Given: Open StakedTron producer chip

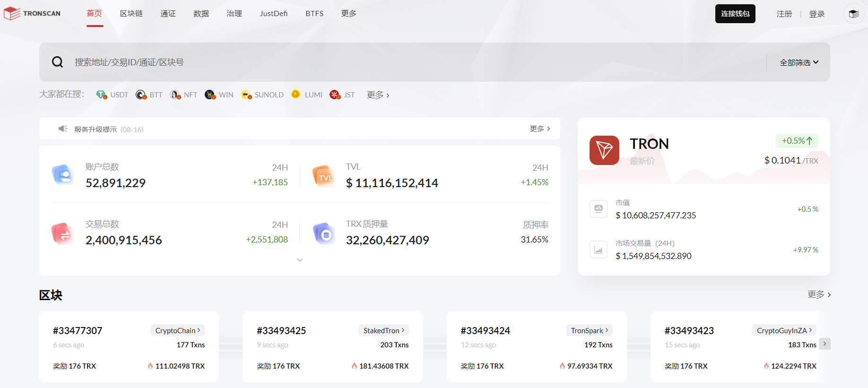Looking at the screenshot, I should [384, 330].
